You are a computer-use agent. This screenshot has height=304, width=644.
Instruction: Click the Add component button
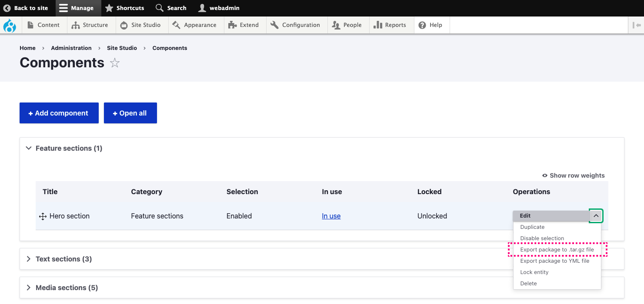point(59,113)
